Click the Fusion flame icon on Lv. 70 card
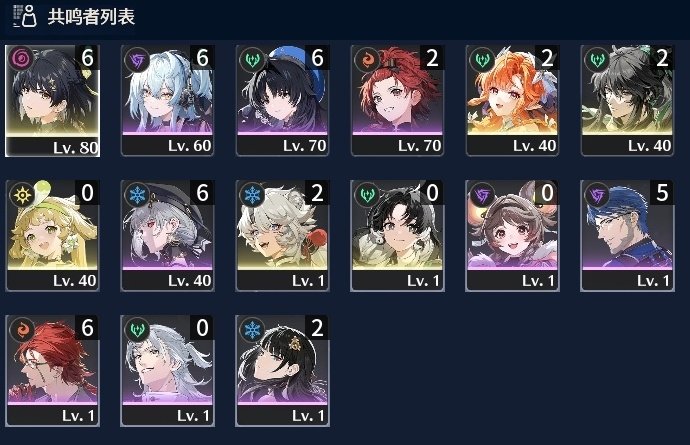This screenshot has height=445, width=690. click(366, 60)
